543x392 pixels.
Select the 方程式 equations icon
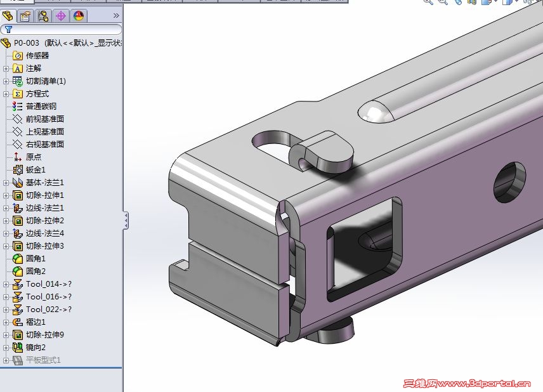[x=18, y=93]
